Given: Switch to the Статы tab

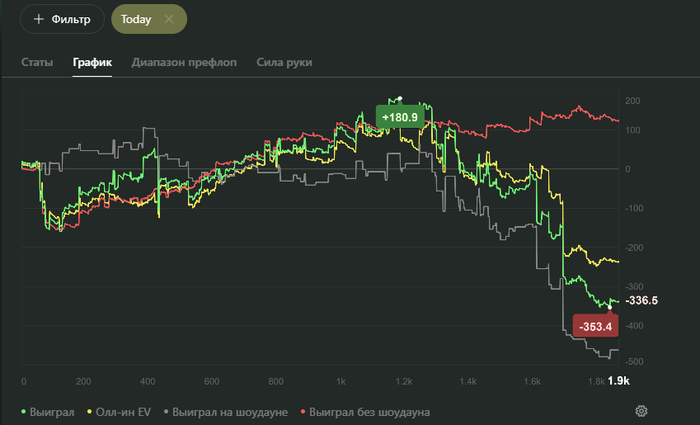Looking at the screenshot, I should [x=37, y=62].
